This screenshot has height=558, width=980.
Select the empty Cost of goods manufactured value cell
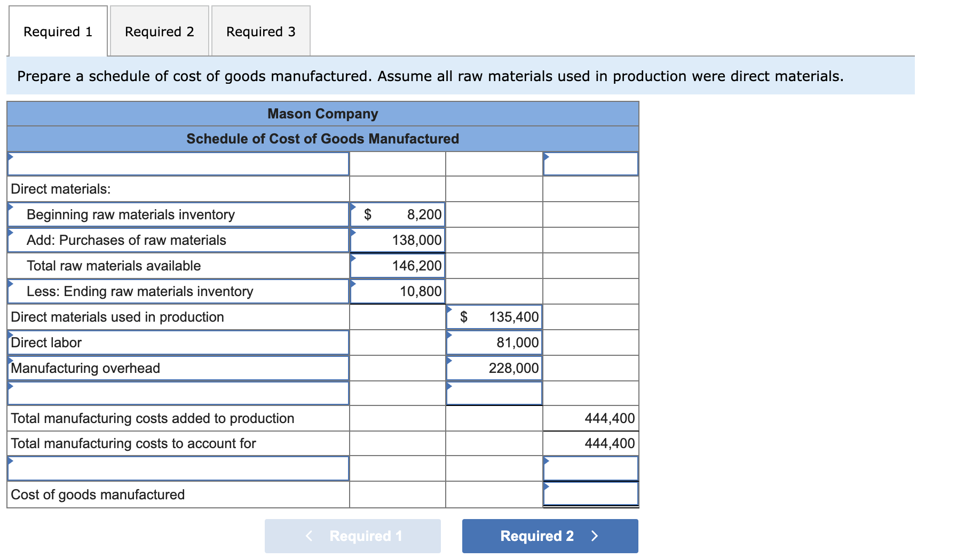590,493
